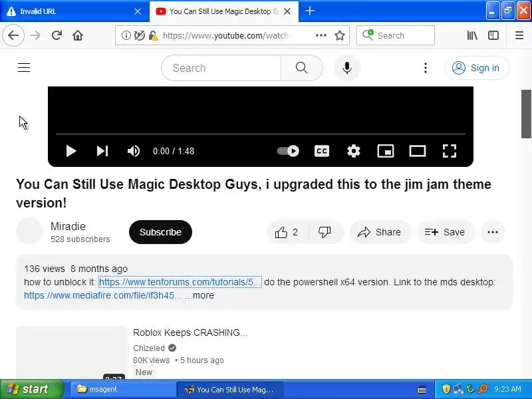Click the YouTube address bar URL
Image resolution: width=532 pixels, height=399 pixels.
[225, 35]
